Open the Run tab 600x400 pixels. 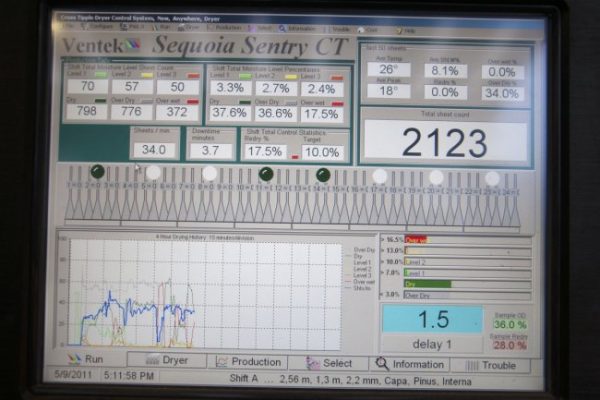click(x=86, y=359)
